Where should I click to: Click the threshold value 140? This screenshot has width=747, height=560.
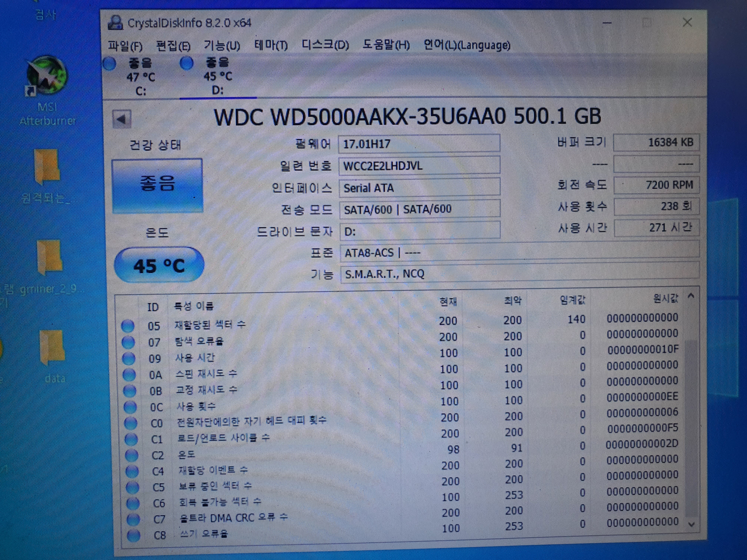576,319
